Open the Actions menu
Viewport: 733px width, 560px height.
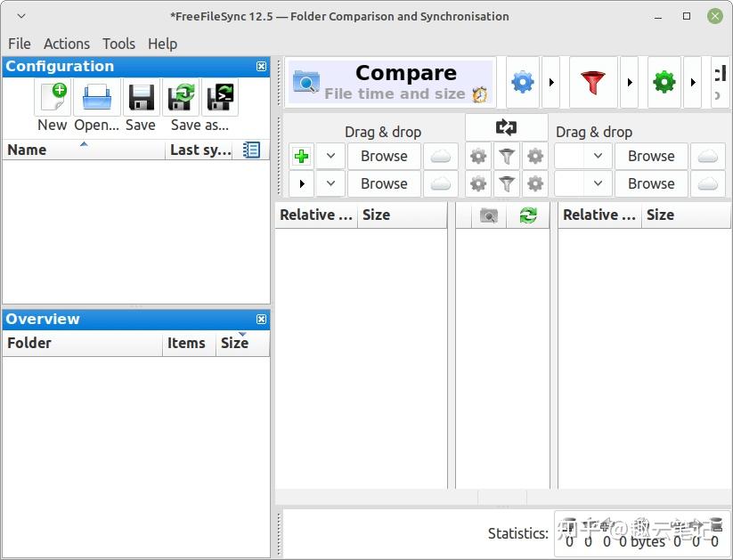[67, 44]
